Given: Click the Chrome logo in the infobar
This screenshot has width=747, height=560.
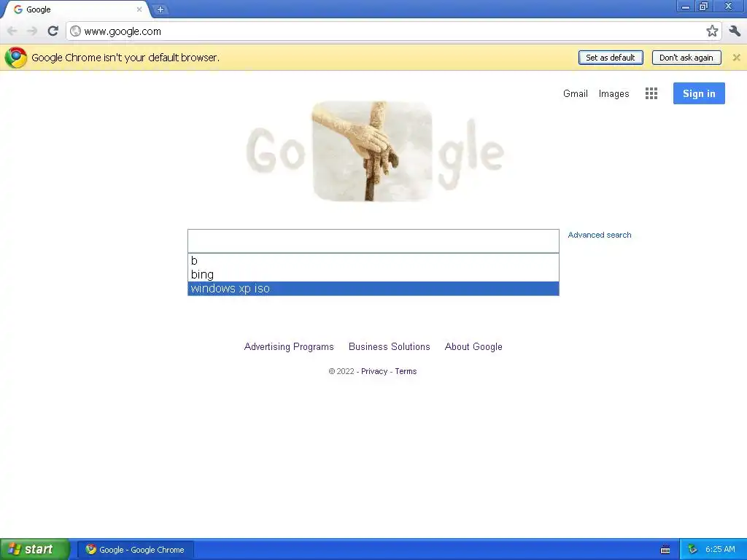Looking at the screenshot, I should point(16,58).
